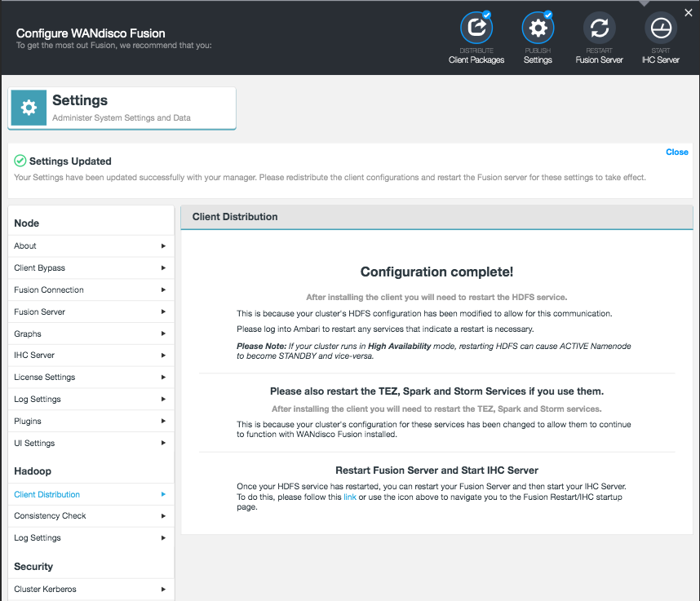Click the arrow beside Fusion Server

pyautogui.click(x=163, y=312)
